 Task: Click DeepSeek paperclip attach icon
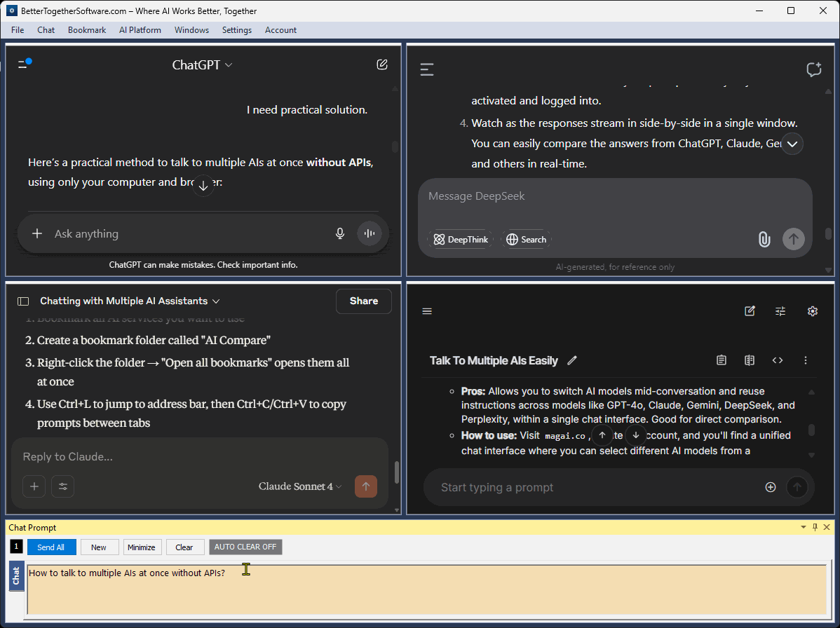pyautogui.click(x=764, y=239)
